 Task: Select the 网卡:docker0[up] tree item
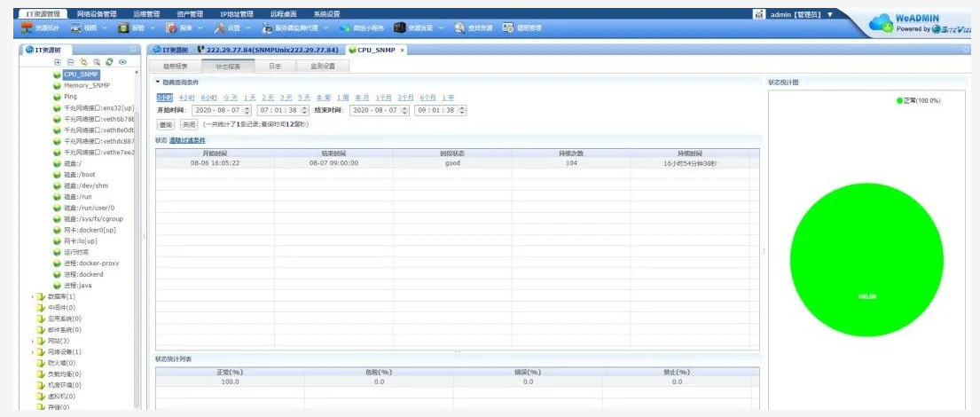coord(90,230)
